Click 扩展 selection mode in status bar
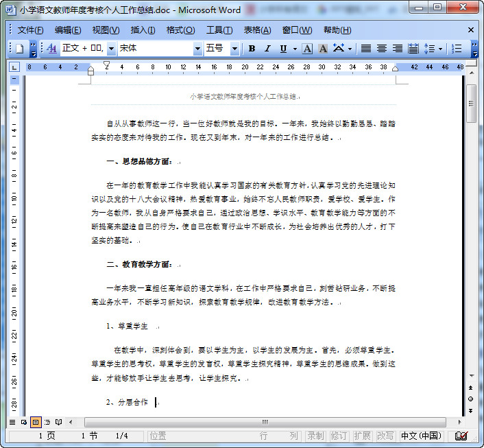Viewport: 484px width, 448px height. point(362,436)
